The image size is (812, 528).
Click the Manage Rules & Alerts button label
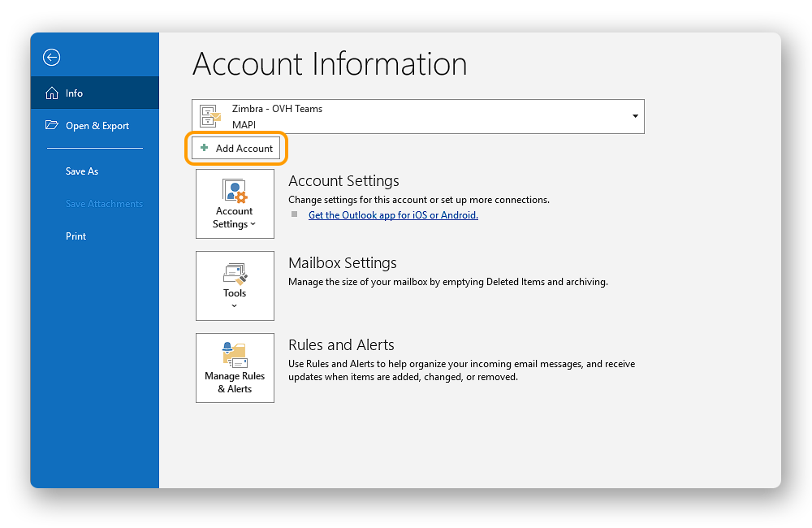(x=235, y=383)
